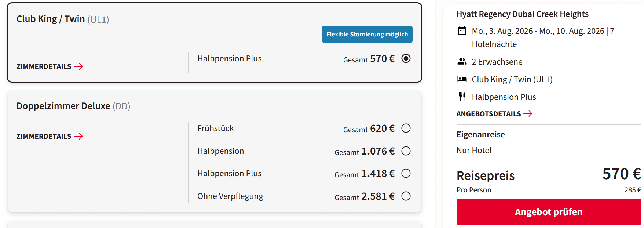
Task: Click the Flexible Stornierung möglich badge
Action: (367, 34)
